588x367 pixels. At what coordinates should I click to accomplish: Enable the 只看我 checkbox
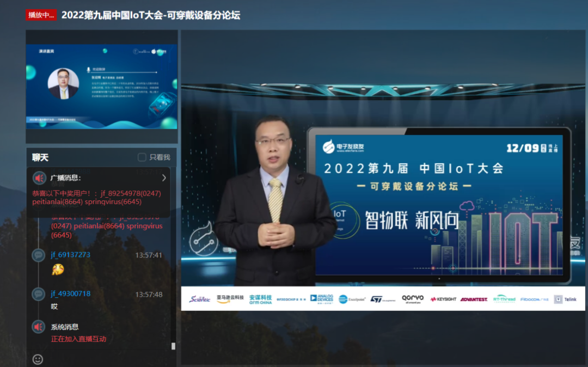142,157
